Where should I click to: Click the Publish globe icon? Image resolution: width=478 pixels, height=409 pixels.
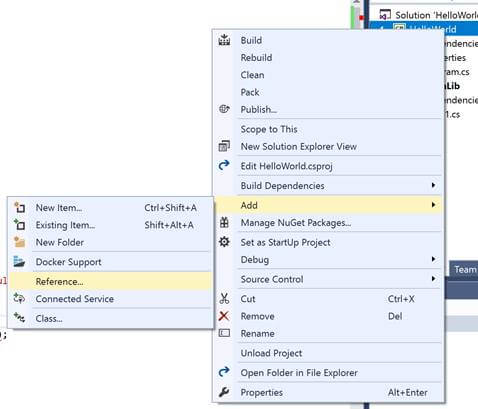tap(224, 109)
